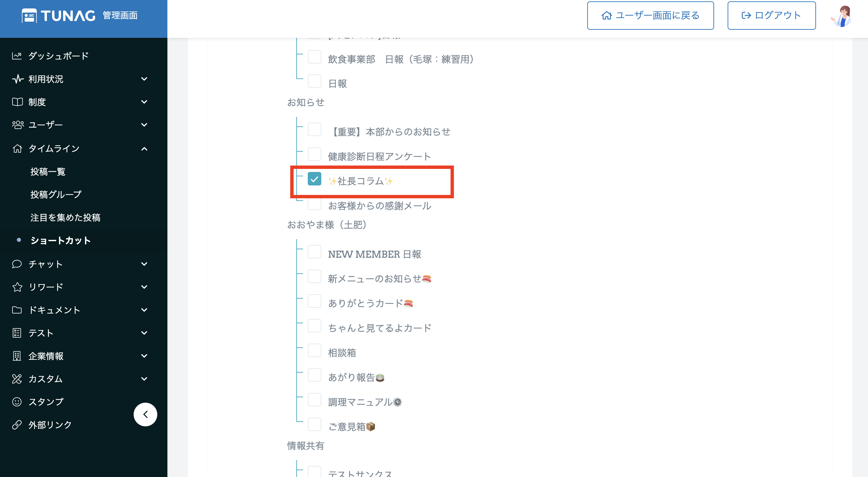Click the dashboard chart icon
This screenshot has height=477, width=868.
[x=17, y=56]
